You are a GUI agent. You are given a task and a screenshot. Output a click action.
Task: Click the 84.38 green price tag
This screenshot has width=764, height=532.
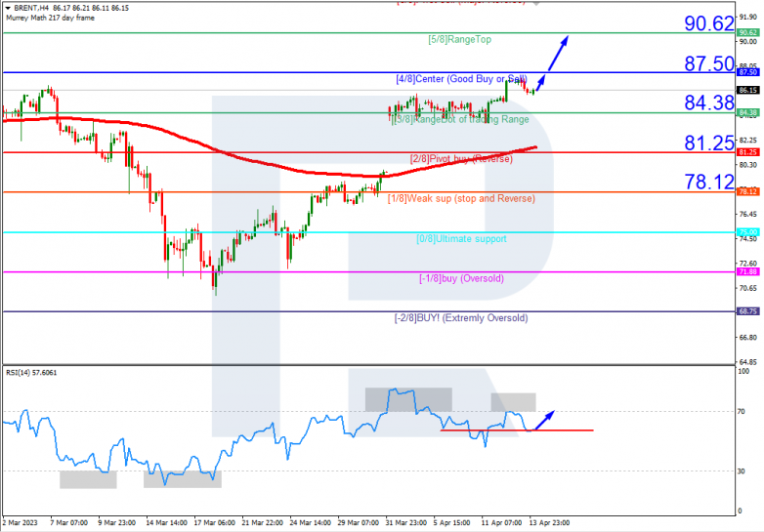[x=747, y=113]
